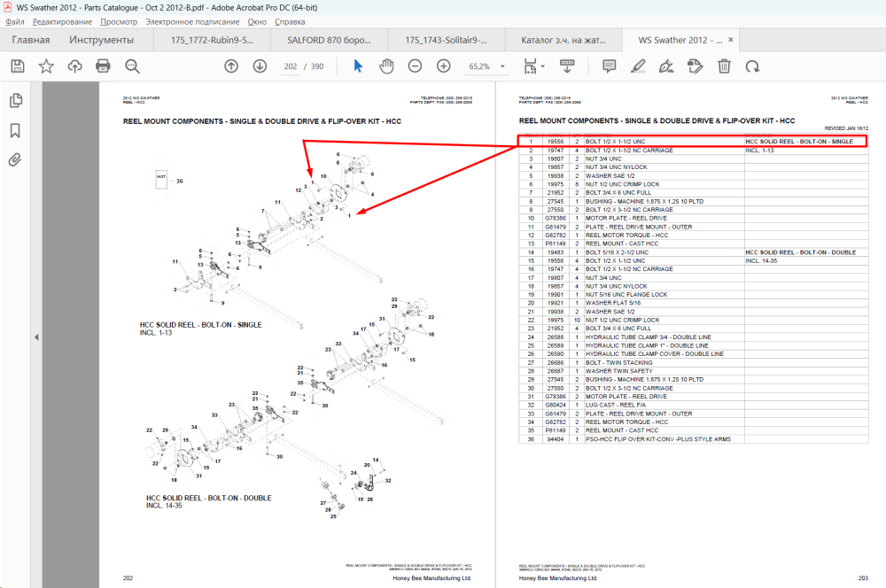Click part number 94404 in row 36

click(555, 439)
